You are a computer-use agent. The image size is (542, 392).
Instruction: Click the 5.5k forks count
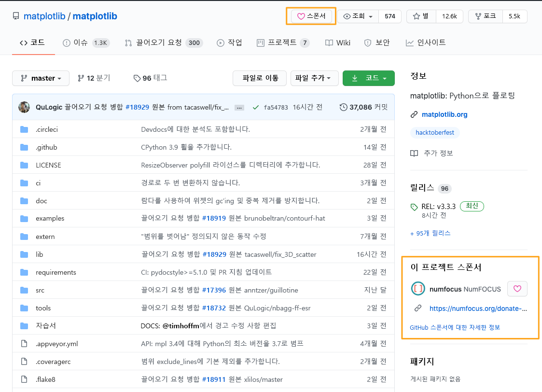514,16
